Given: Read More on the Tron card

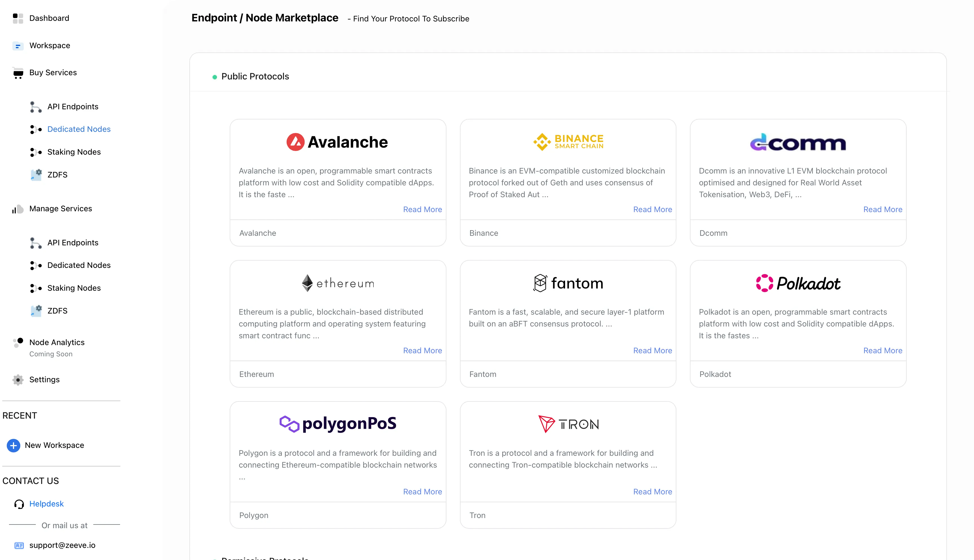Looking at the screenshot, I should [652, 492].
